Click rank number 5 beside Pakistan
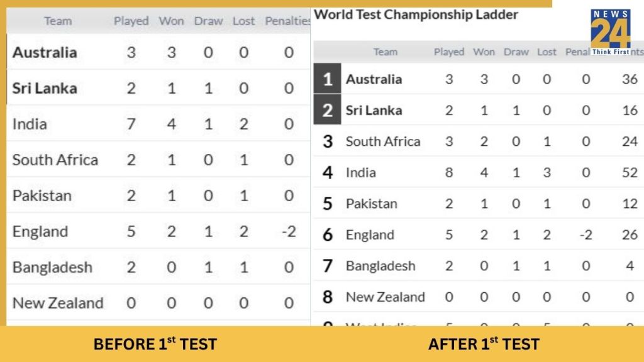The height and width of the screenshot is (362, 644). tap(328, 204)
